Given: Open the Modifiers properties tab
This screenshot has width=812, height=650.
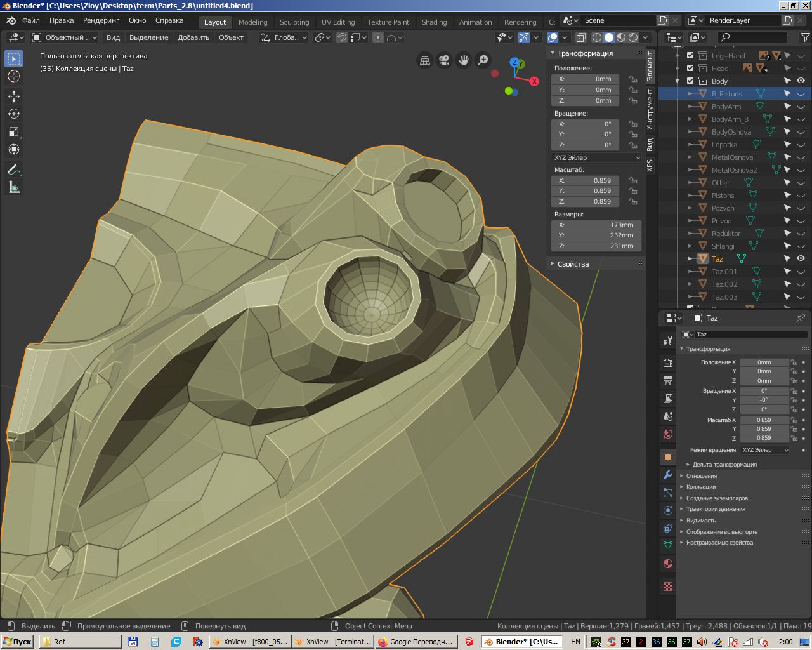Looking at the screenshot, I should 667,475.
